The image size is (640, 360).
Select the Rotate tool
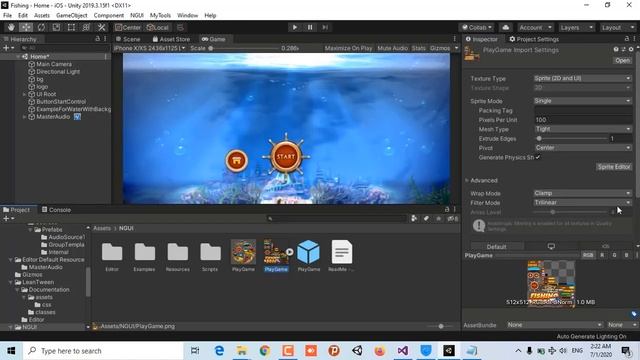[x=41, y=27]
